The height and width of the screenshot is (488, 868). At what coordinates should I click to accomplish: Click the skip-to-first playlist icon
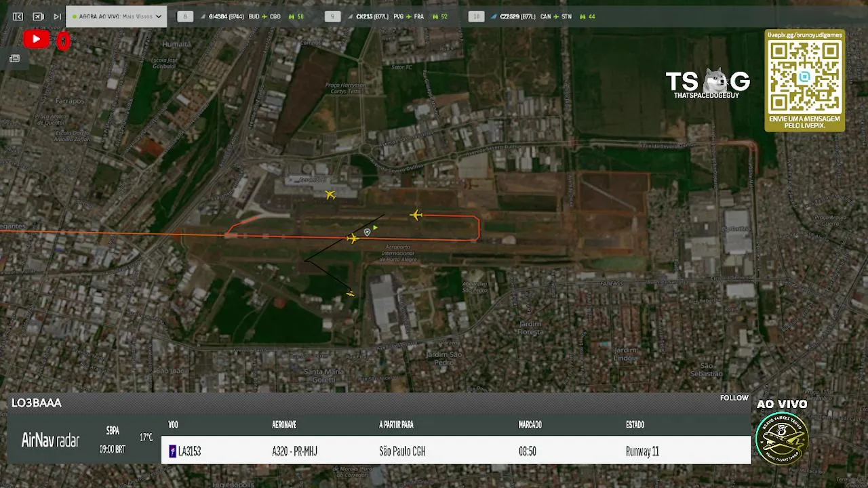pos(18,16)
